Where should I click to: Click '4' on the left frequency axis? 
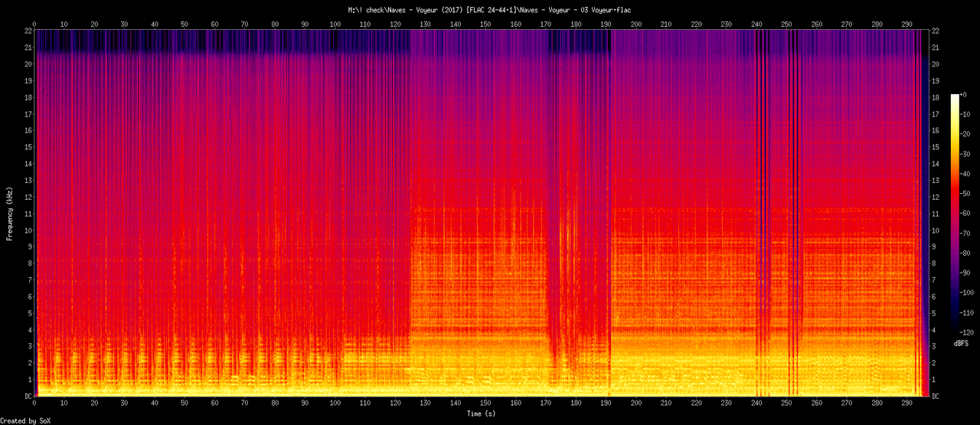pyautogui.click(x=30, y=329)
